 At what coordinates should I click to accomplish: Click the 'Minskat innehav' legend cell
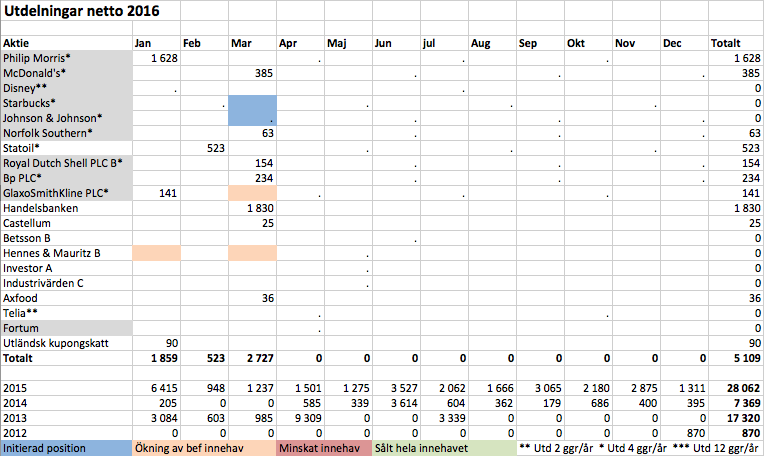point(325,448)
